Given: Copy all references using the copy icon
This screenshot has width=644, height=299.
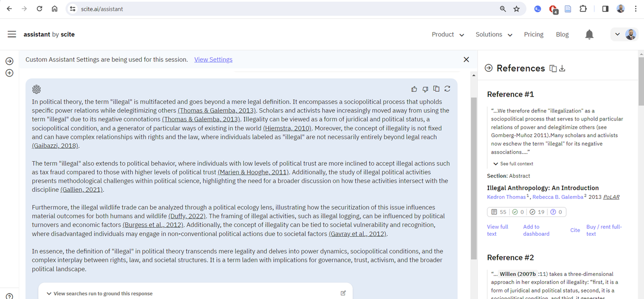Looking at the screenshot, I should 553,68.
